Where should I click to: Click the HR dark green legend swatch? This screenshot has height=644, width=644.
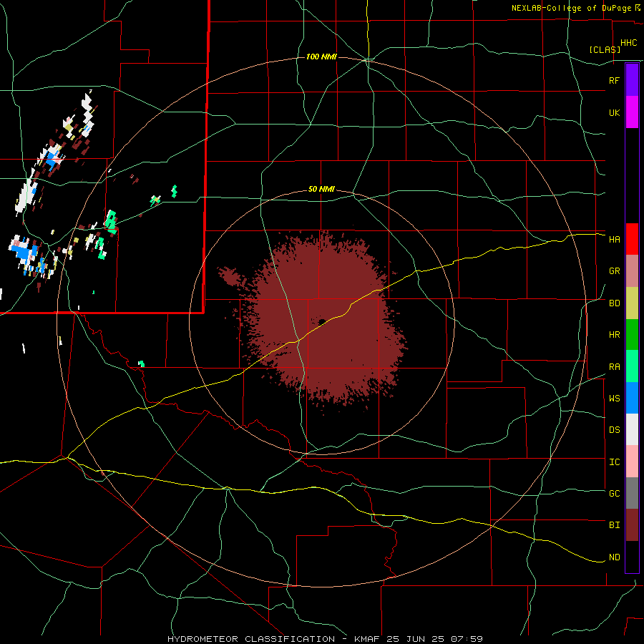click(632, 335)
